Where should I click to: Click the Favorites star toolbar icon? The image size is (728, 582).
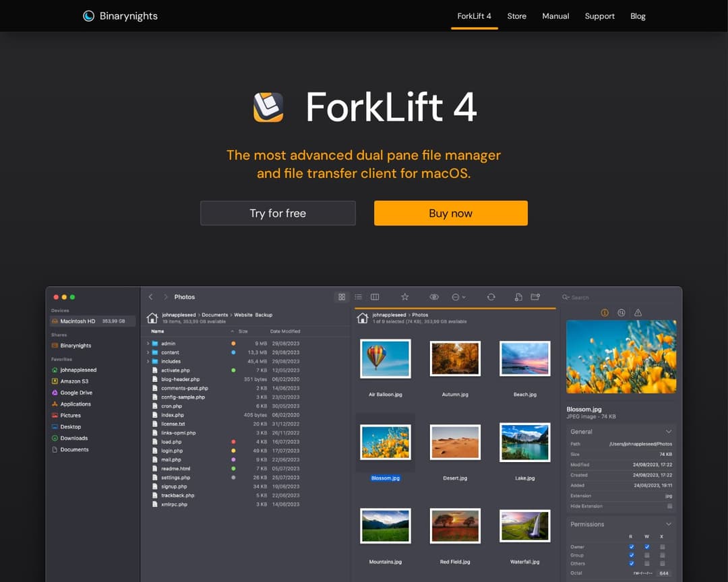[405, 297]
